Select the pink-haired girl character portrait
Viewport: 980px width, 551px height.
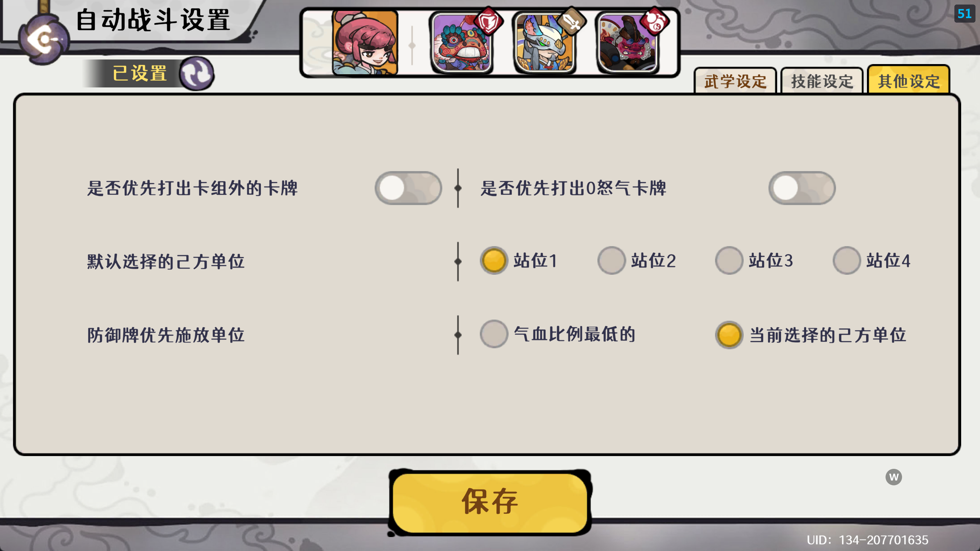click(x=365, y=43)
